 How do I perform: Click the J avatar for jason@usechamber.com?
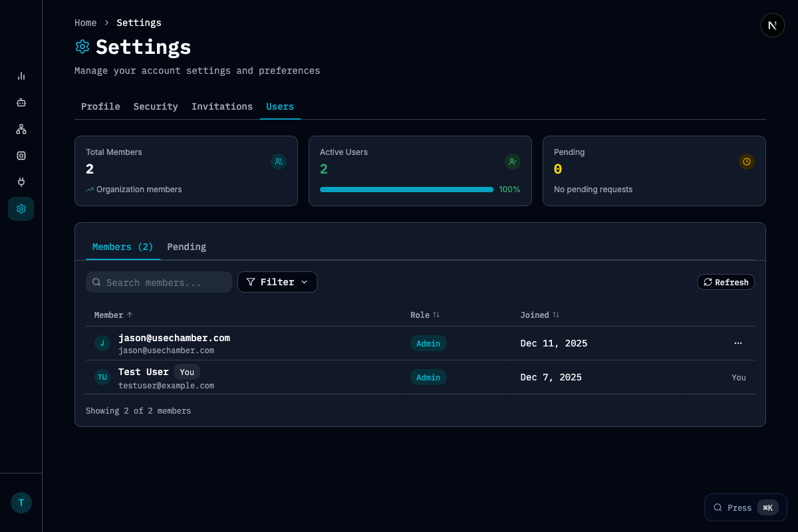[x=102, y=343]
